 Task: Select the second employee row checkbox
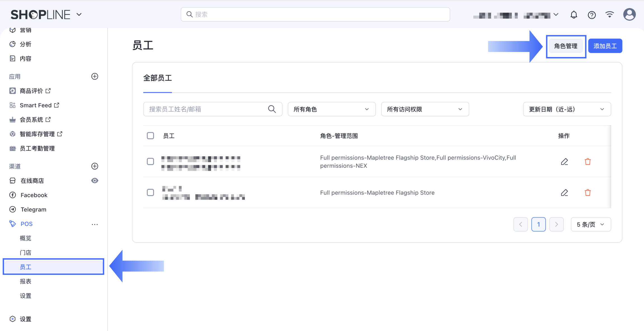(x=150, y=192)
